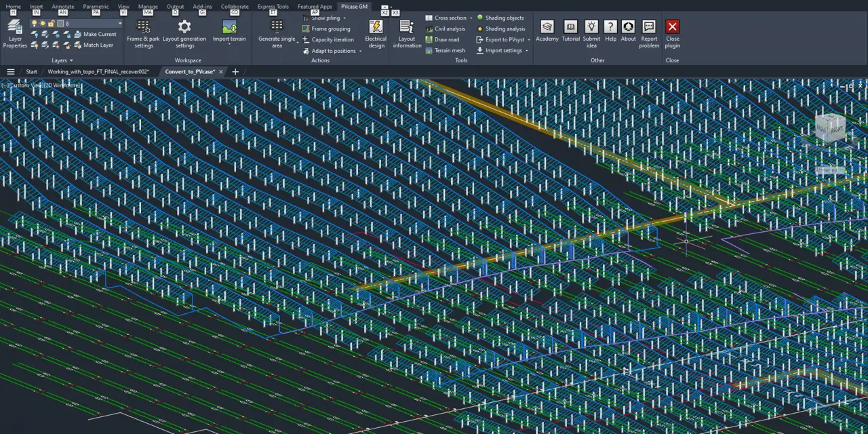868x434 pixels.
Task: Click the Match Layer tool
Action: tap(94, 45)
